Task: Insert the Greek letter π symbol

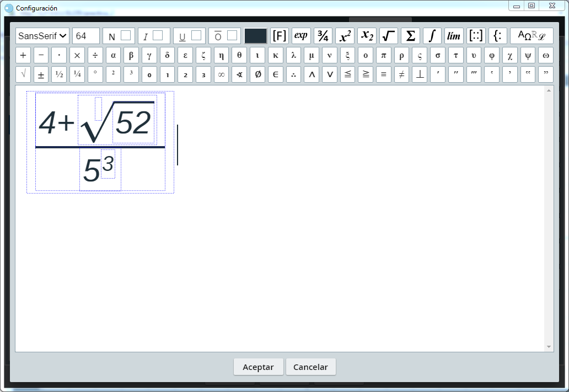Action: [x=384, y=56]
